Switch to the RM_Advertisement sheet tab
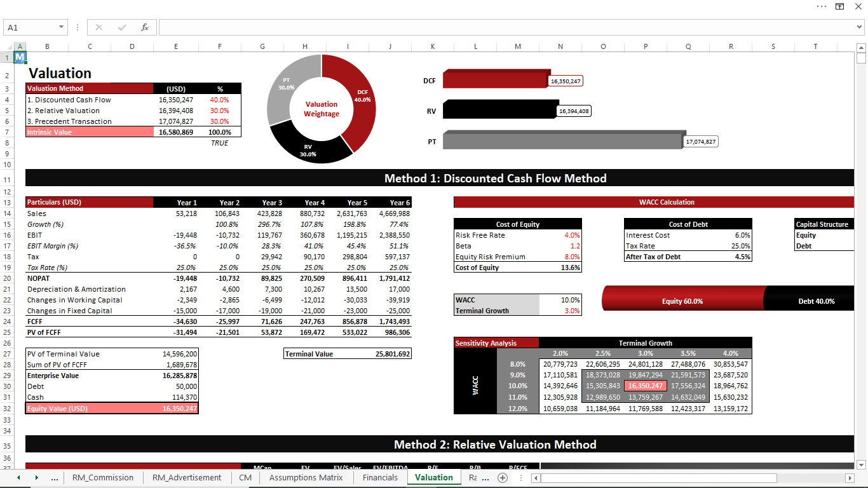Image resolution: width=868 pixels, height=488 pixels. pyautogui.click(x=187, y=477)
